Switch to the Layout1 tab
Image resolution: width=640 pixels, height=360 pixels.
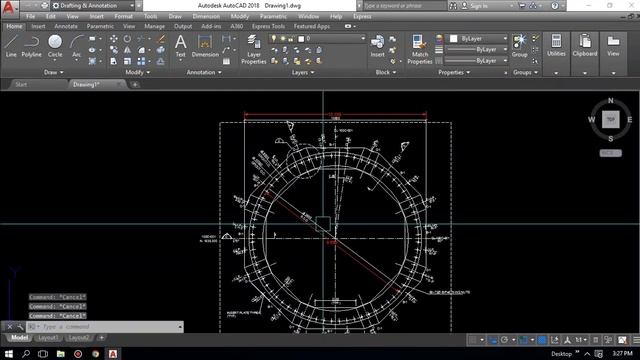click(48, 338)
